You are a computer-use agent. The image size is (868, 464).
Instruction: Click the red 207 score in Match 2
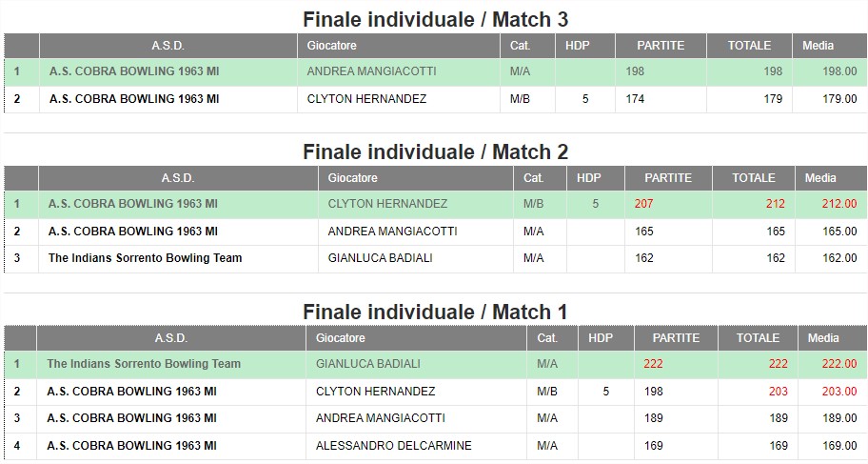[643, 204]
